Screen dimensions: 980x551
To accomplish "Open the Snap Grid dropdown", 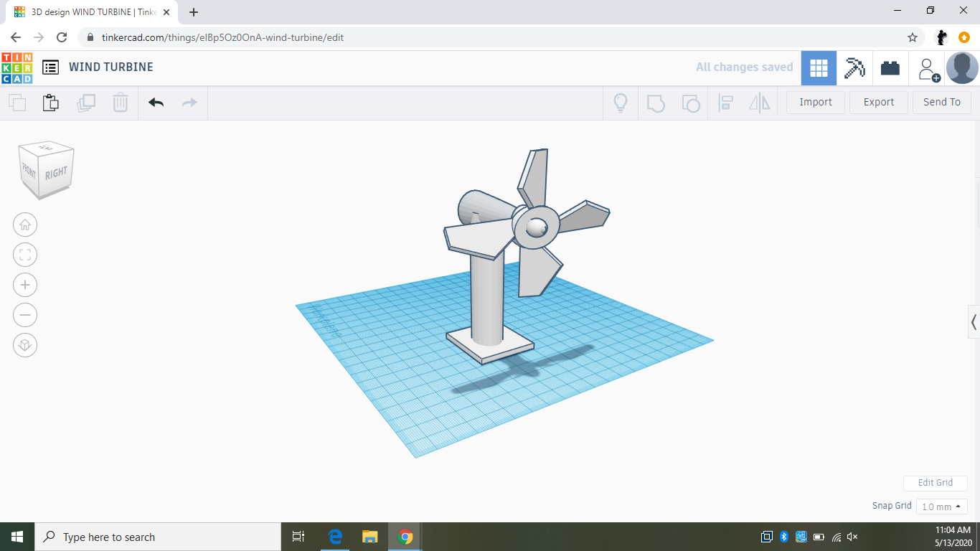I will [941, 506].
